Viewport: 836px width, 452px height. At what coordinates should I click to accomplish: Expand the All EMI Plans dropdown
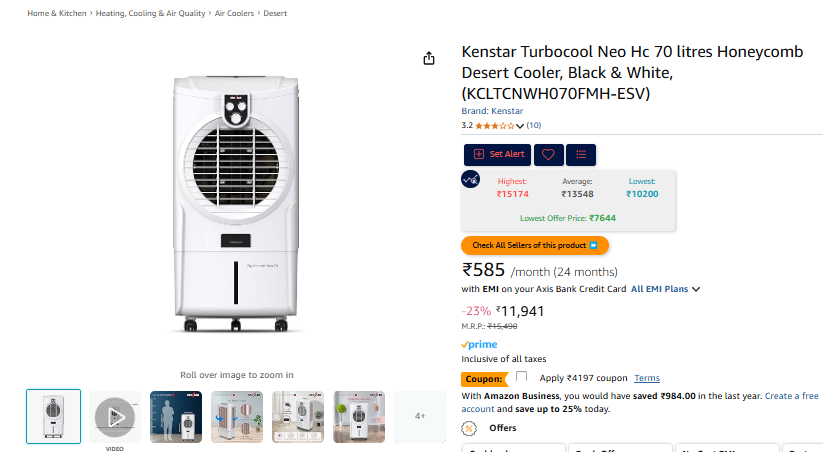665,289
